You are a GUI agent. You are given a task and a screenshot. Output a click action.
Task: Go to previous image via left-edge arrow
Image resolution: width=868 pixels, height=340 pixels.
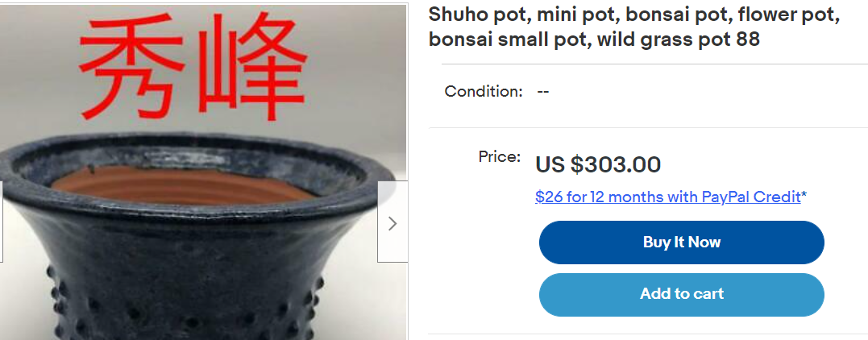tap(1, 222)
